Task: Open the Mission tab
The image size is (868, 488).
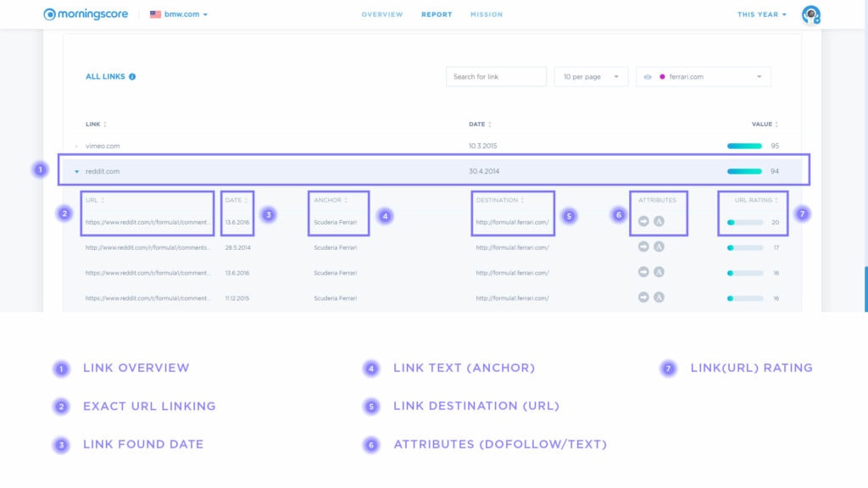Action: [487, 14]
